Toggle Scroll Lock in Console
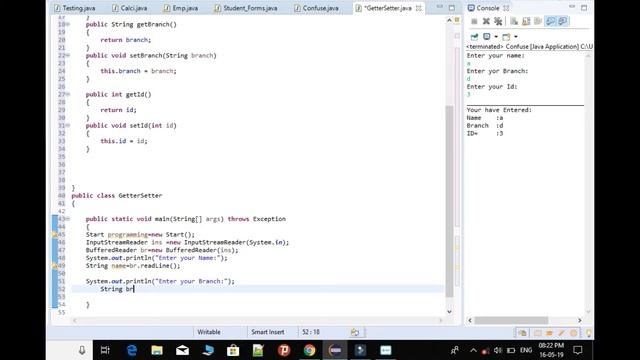The width and height of the screenshot is (640, 360). pyautogui.click(x=526, y=21)
